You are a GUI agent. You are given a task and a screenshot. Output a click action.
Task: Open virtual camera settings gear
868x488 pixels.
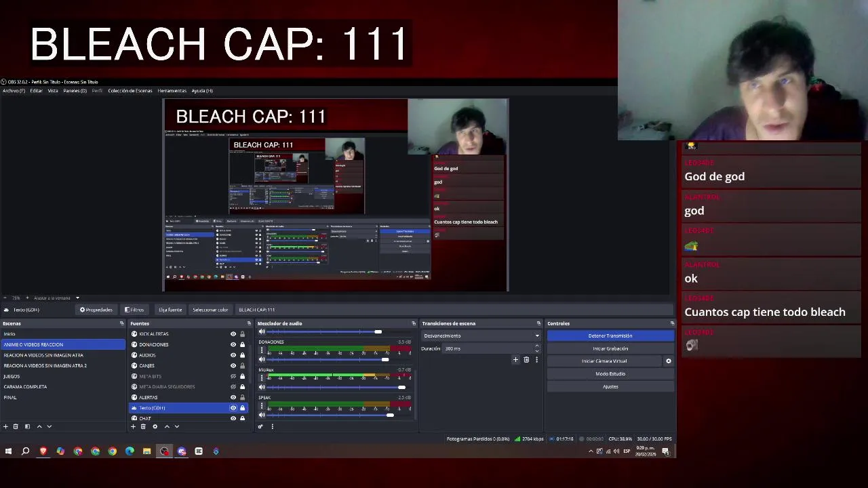click(668, 361)
